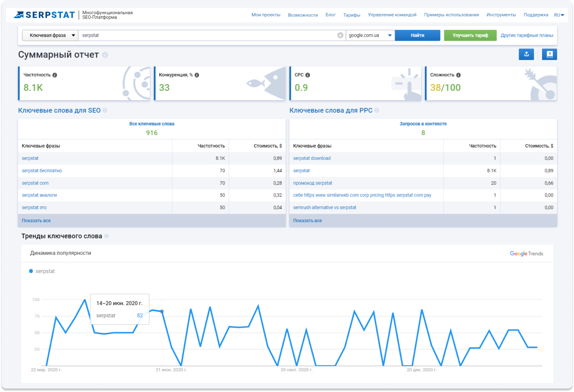574x392 pixels.
Task: Click the highlighted chart point for 14–20 июн.
Action: pyautogui.click(x=162, y=311)
